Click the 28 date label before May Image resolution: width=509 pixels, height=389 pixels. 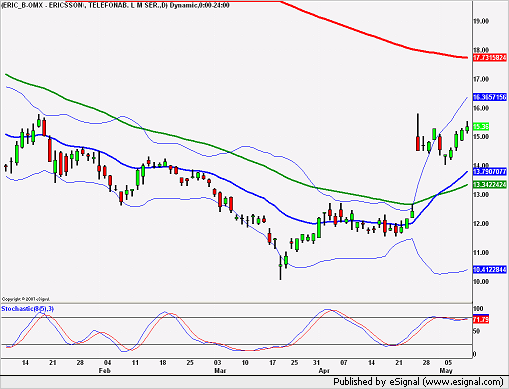click(x=426, y=363)
